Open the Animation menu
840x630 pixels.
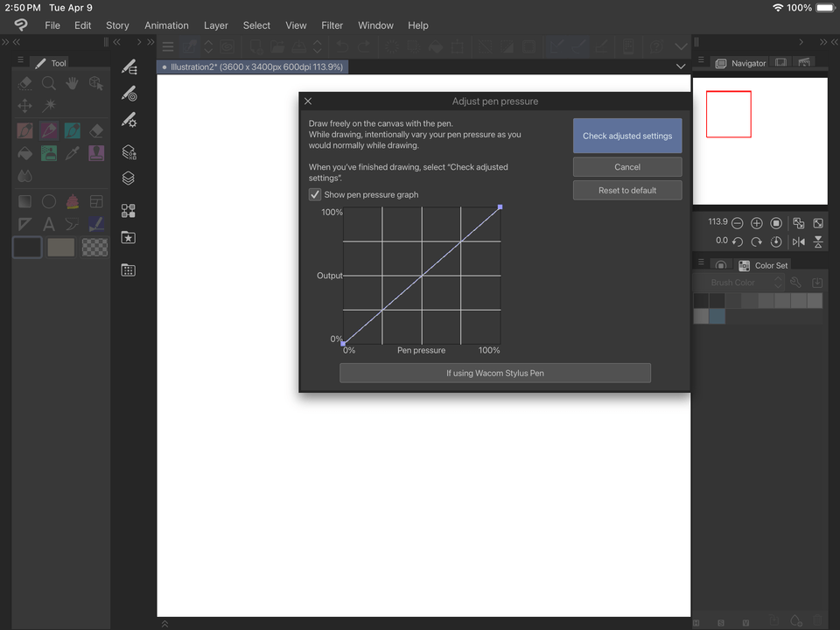point(166,25)
